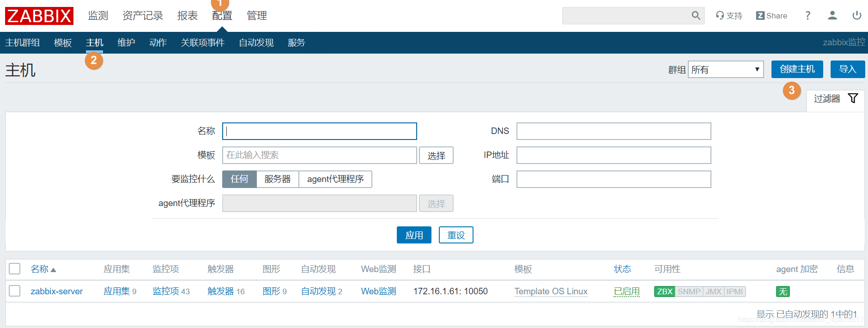
Task: Open the 资产记录 top menu
Action: pos(143,16)
